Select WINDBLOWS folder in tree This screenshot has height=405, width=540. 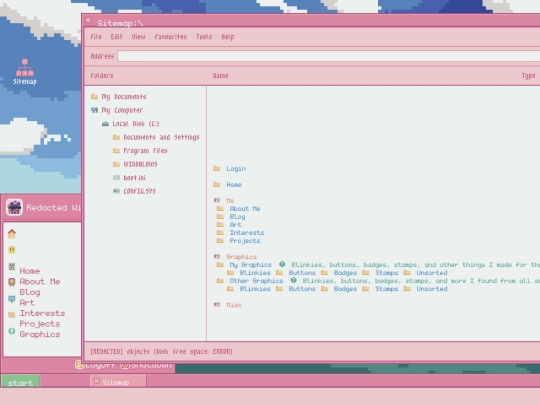tap(141, 164)
